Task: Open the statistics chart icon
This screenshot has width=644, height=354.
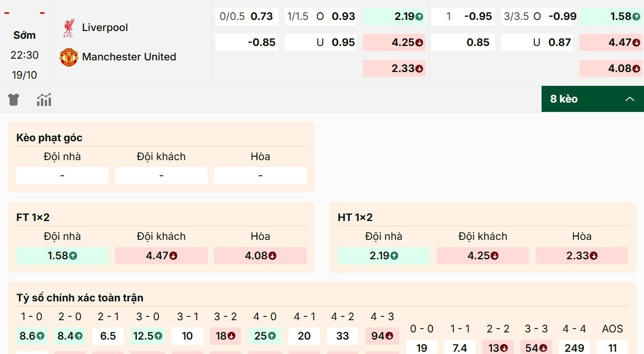Action: pos(43,100)
